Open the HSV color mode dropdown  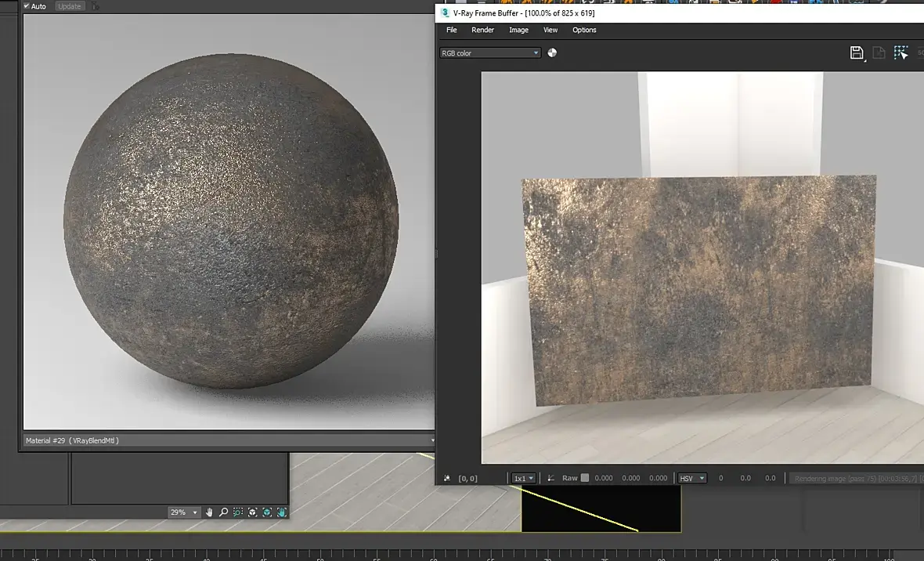691,478
